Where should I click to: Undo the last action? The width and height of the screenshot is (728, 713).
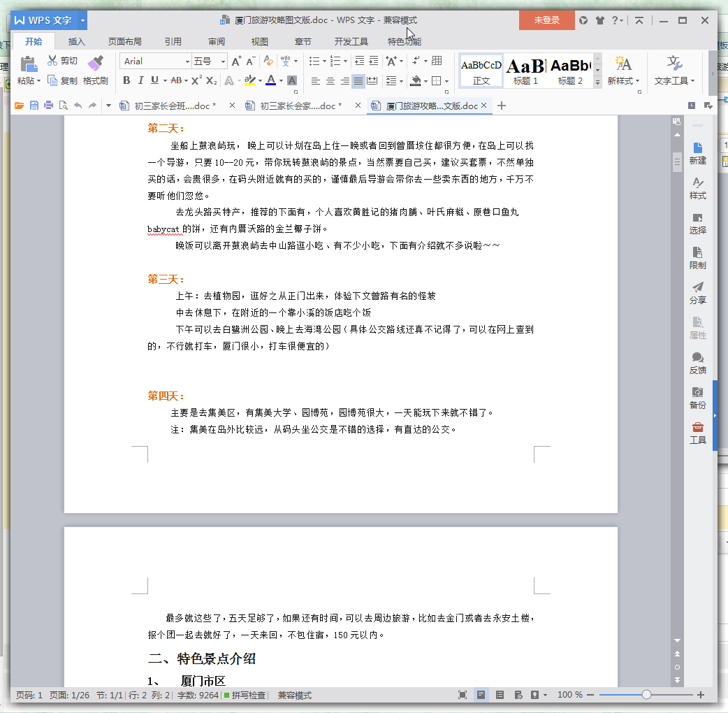[78, 106]
